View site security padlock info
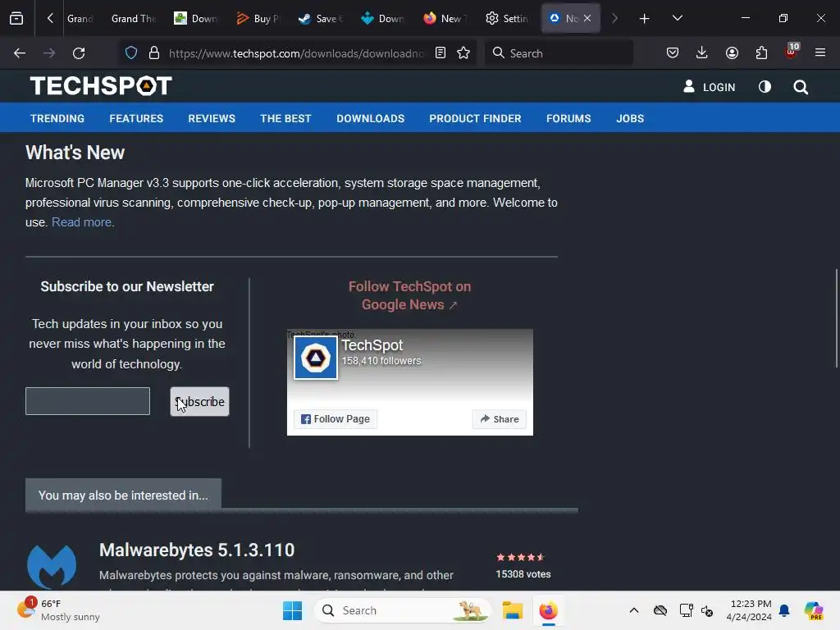This screenshot has height=630, width=840. point(154,53)
